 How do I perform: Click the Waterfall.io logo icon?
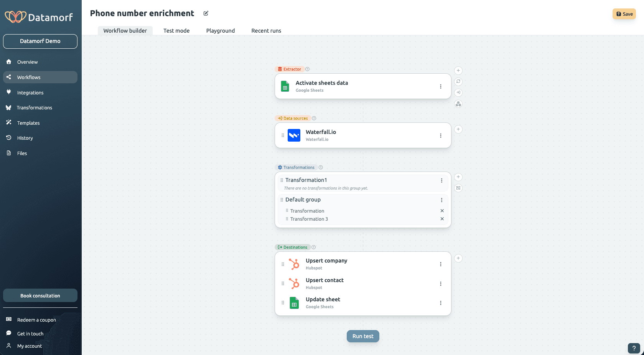[294, 135]
